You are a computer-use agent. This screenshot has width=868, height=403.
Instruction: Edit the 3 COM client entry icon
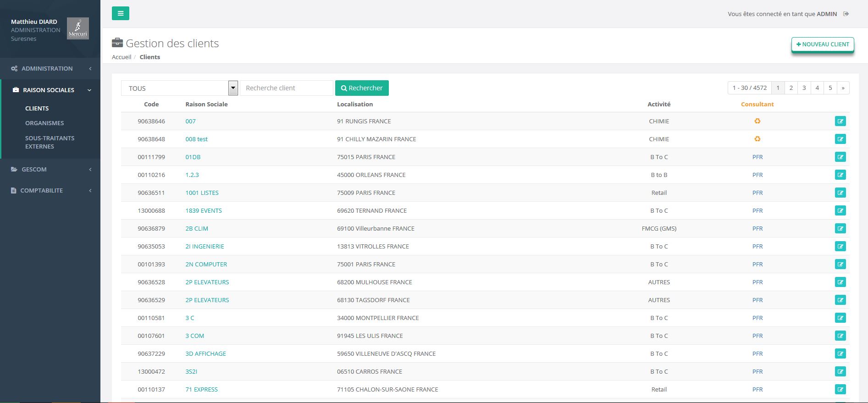[x=840, y=336]
